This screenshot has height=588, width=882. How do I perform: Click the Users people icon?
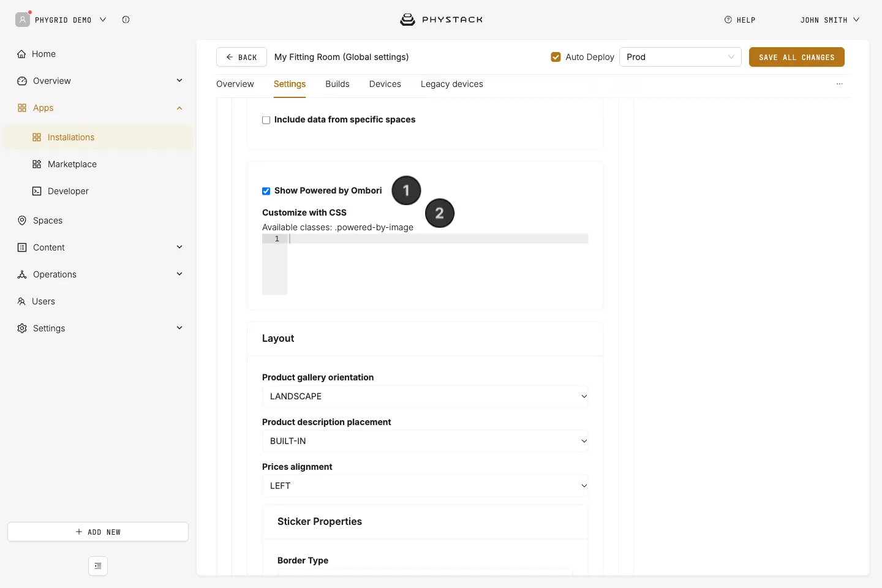(x=21, y=301)
